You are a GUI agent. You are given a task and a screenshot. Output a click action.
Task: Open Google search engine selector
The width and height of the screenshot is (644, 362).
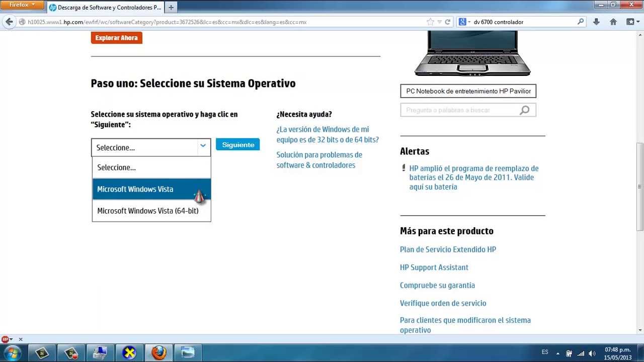464,22
